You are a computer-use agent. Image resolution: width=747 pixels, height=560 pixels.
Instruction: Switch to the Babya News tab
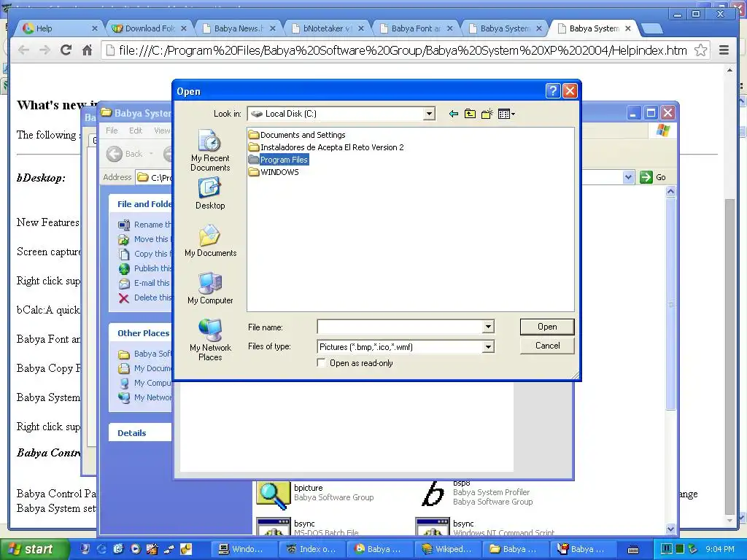pos(239,28)
